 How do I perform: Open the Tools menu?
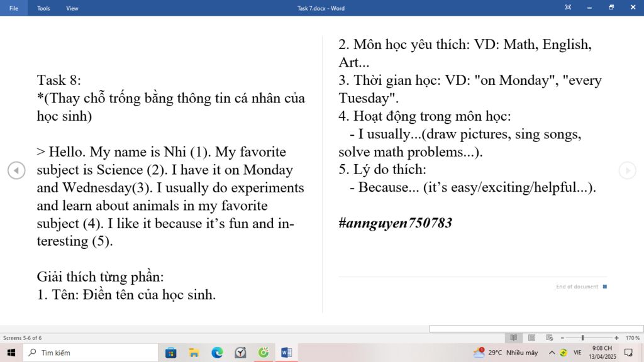tap(43, 8)
